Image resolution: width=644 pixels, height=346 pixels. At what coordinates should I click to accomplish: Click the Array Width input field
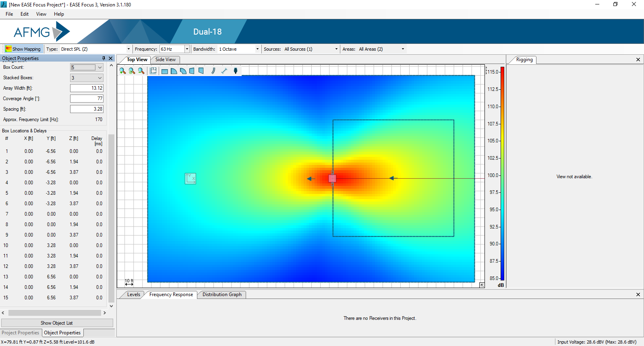[87, 88]
